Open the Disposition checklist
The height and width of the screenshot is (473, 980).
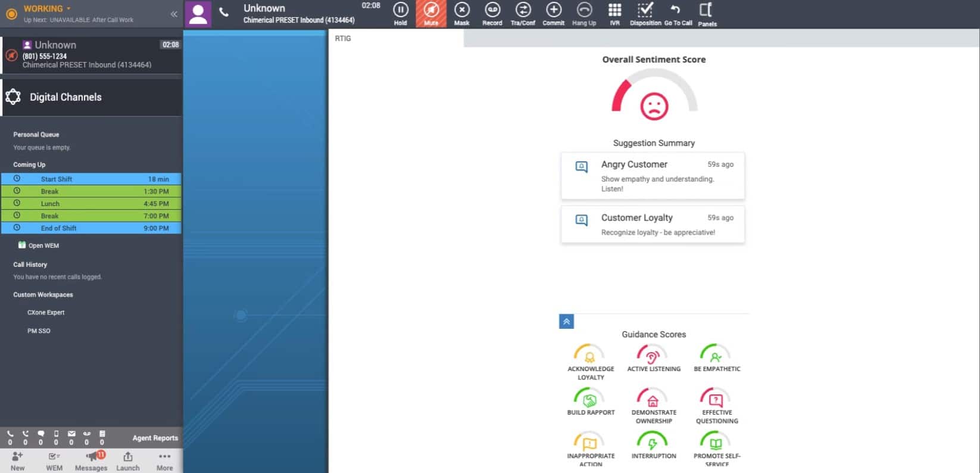click(x=645, y=13)
